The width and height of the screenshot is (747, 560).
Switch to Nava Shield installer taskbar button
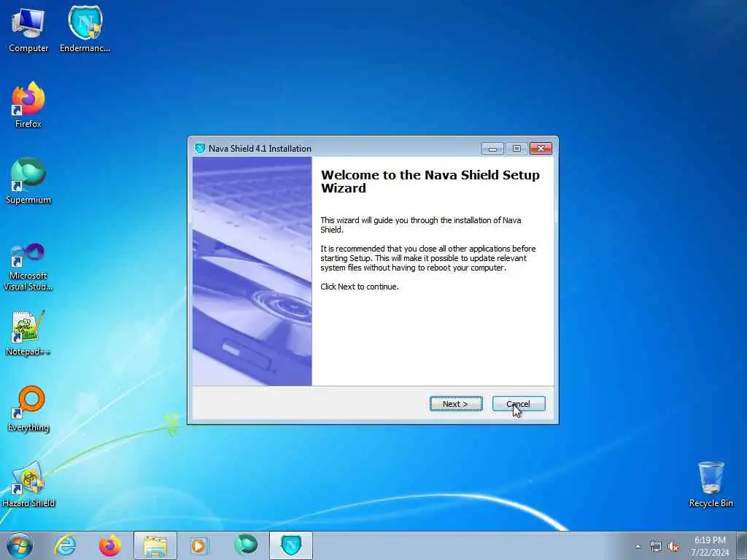click(x=291, y=545)
